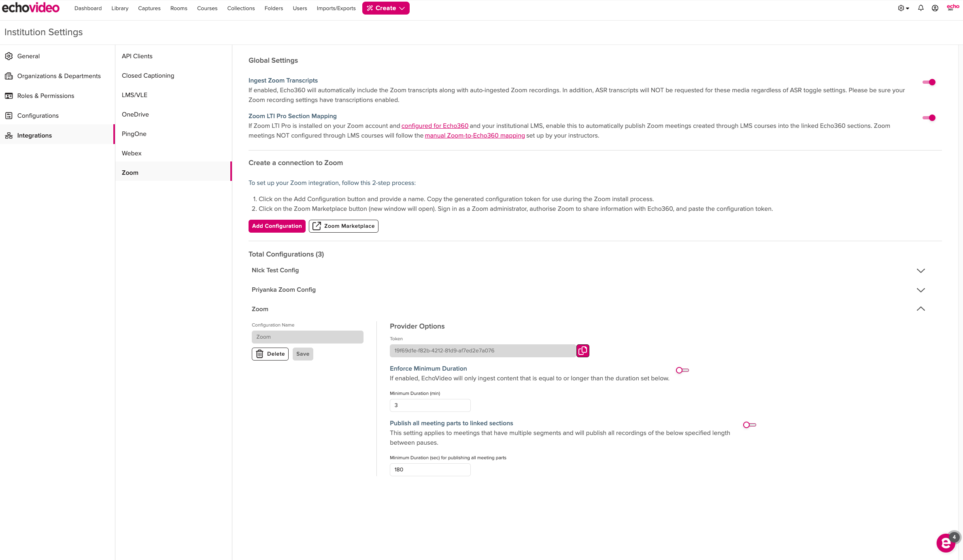Click the Global Settings heading
This screenshot has height=560, width=963.
[273, 60]
